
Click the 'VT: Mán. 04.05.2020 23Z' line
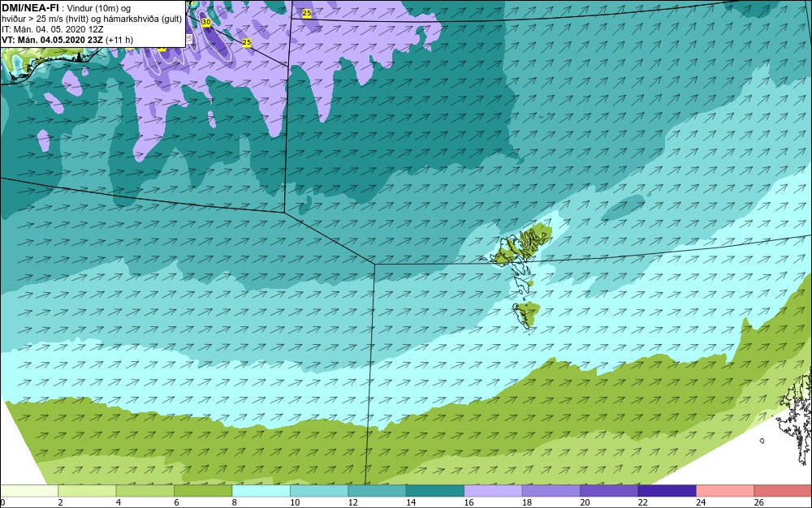pyautogui.click(x=52, y=40)
